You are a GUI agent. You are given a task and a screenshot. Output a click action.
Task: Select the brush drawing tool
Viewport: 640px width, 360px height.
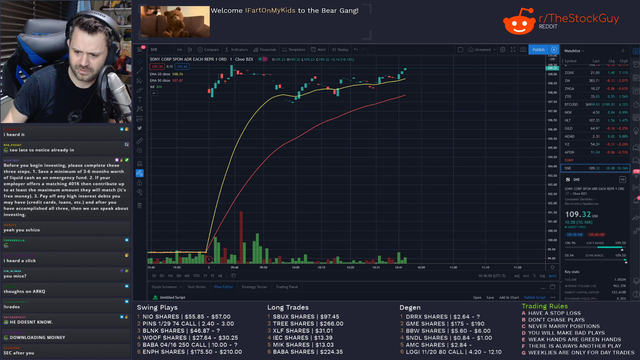(140, 90)
